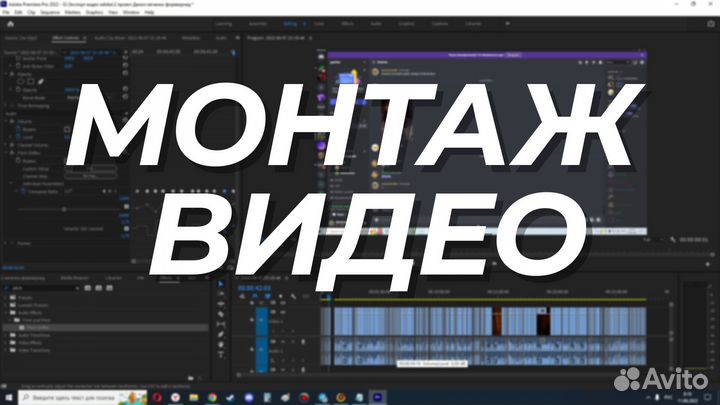Click the Channel Map Remap button
Screen dimensions: 720x405
(90, 176)
